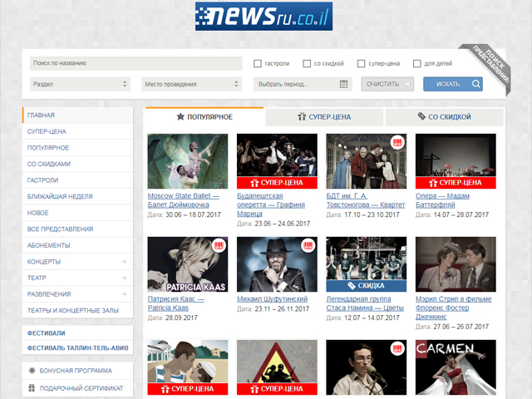Open the Патрисия Каас link

click(175, 303)
